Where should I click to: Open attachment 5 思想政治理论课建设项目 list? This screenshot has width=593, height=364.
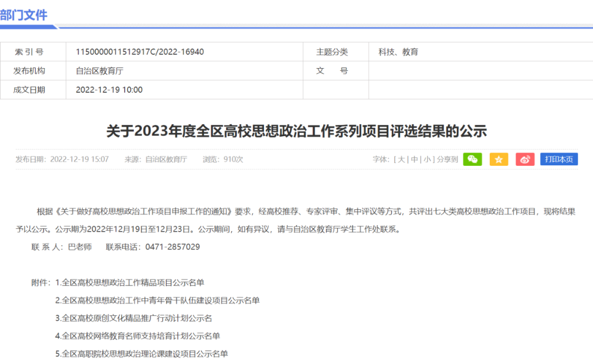coord(142,354)
